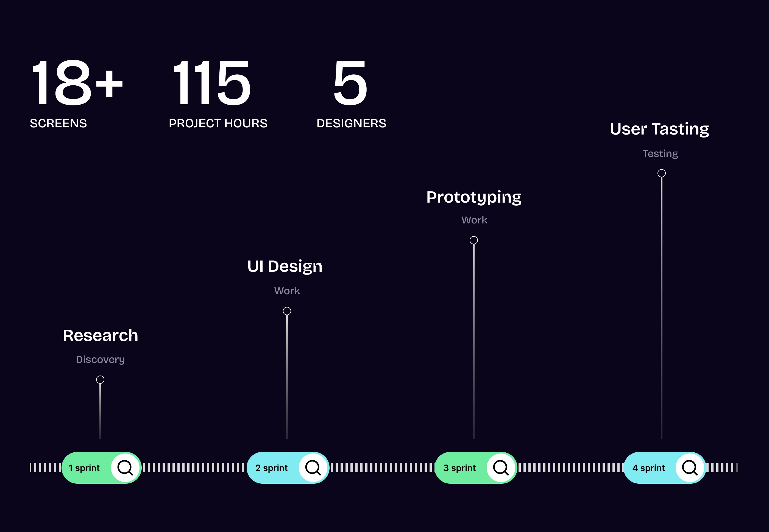Click the magnifier icon on 2 sprint

click(313, 467)
